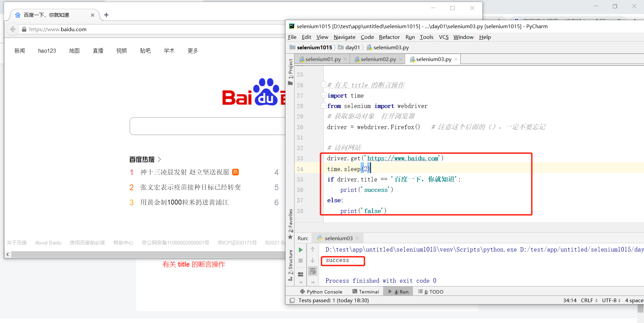Open the View menu
The height and width of the screenshot is (323, 644).
pos(322,37)
